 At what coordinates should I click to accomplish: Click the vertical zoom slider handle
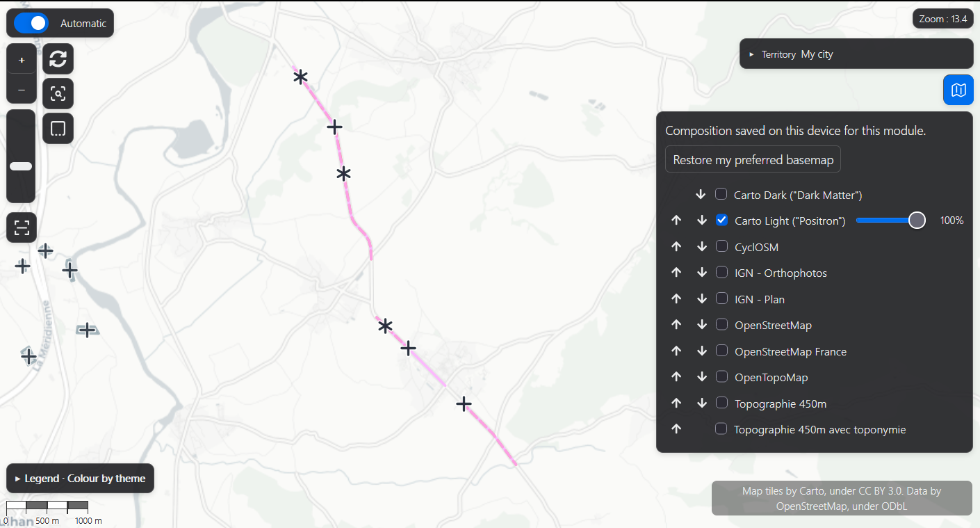point(21,166)
